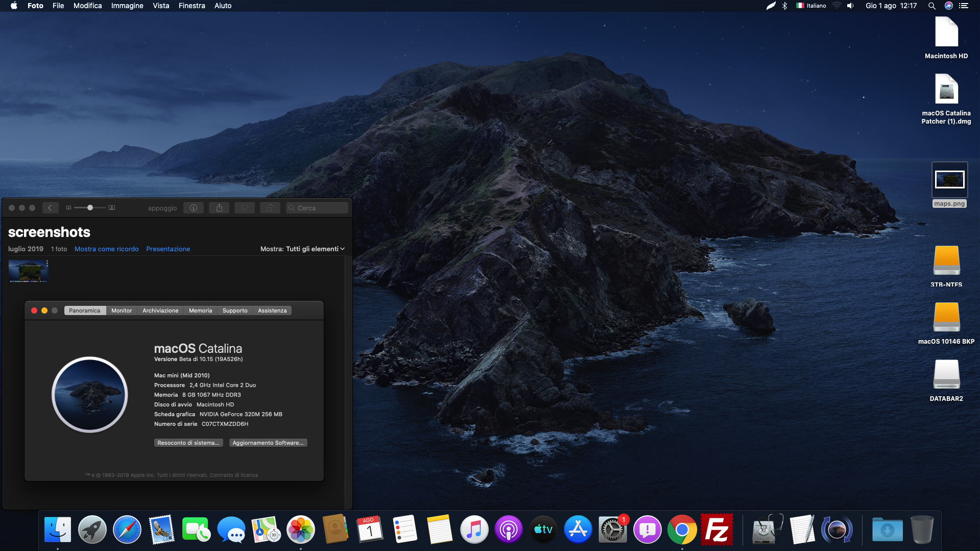The height and width of the screenshot is (551, 980).
Task: Open the Immagine menu
Action: [x=127, y=6]
